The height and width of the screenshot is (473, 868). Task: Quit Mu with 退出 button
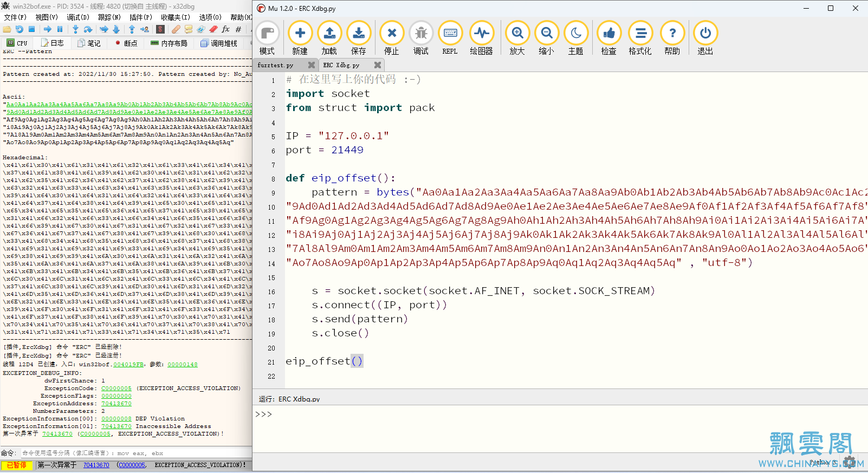click(705, 38)
